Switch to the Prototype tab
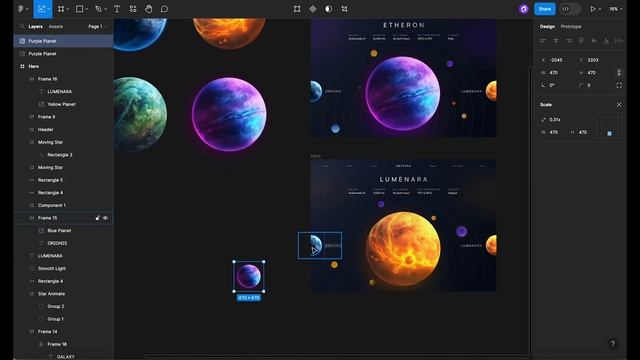This screenshot has height=360, width=640. (x=571, y=27)
